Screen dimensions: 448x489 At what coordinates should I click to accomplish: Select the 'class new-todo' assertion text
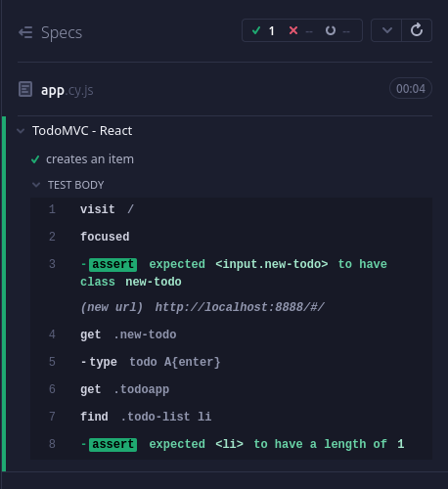(x=131, y=282)
